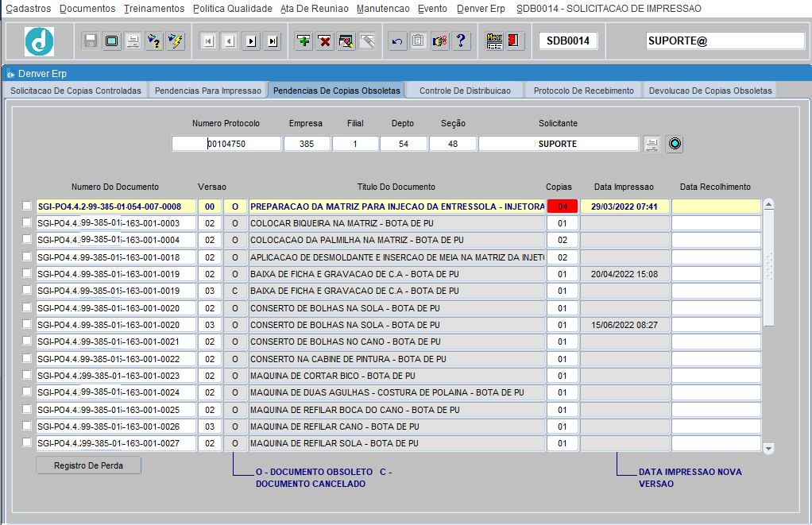The width and height of the screenshot is (812, 525).
Task: Click date 15/06/2022 08:27 cell
Action: coord(624,325)
